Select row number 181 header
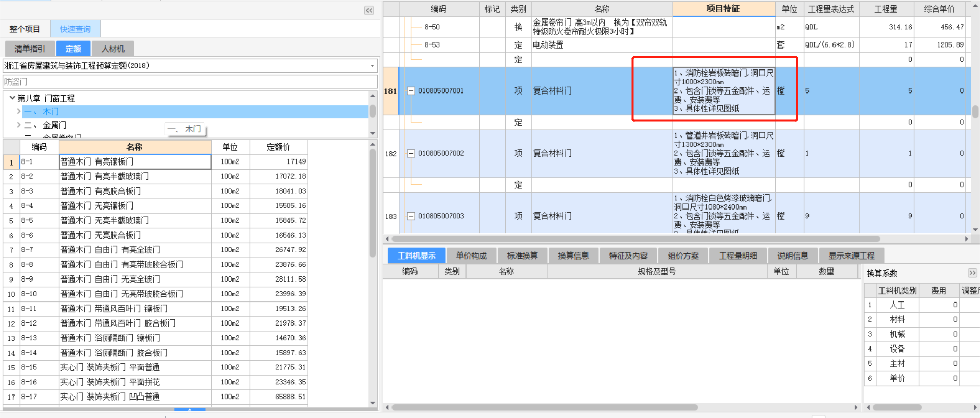This screenshot has width=980, height=418. click(390, 91)
